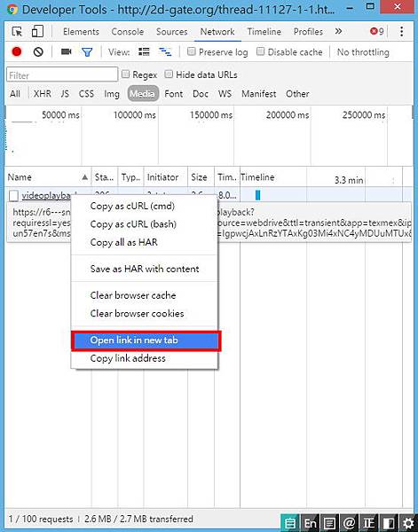Stop recording the network log

[17, 51]
